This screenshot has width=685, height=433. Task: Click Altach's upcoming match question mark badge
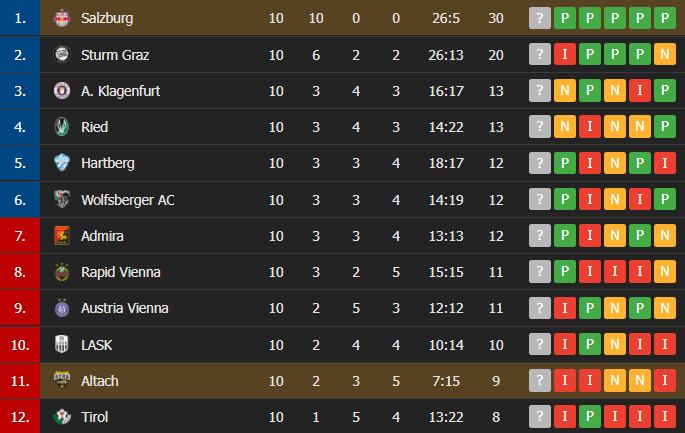tap(540, 380)
